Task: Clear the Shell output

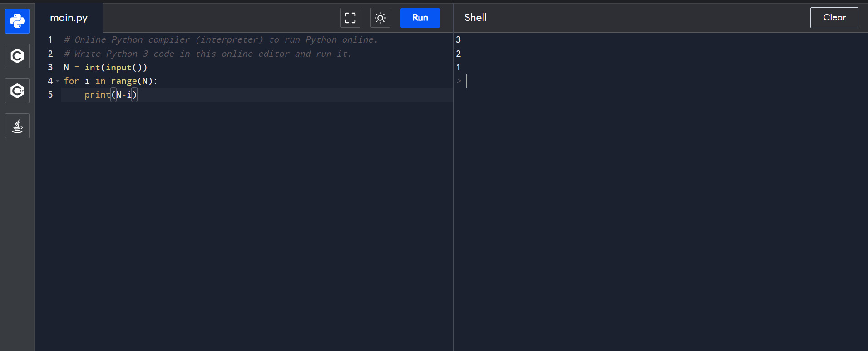Action: point(834,18)
